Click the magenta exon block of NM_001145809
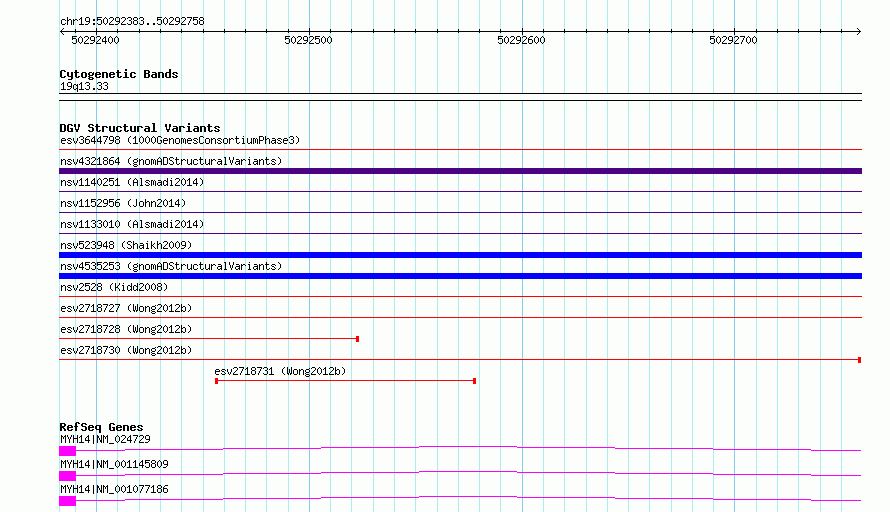890x512 pixels. 68,476
